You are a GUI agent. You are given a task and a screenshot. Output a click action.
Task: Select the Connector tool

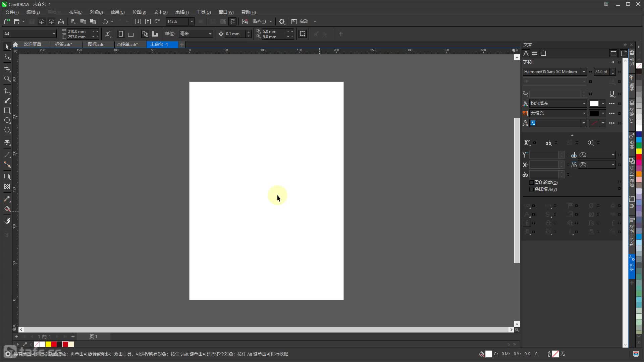point(7,165)
